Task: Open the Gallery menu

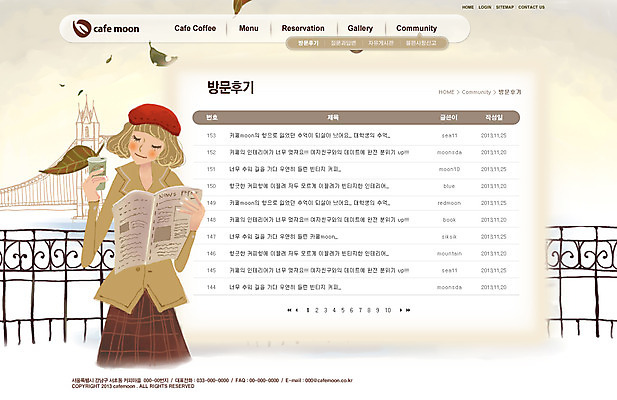Action: click(x=360, y=28)
